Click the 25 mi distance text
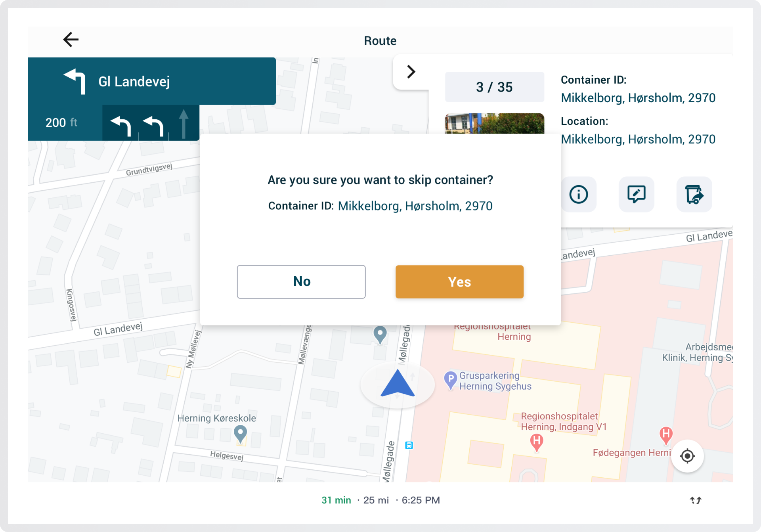The height and width of the screenshot is (532, 761). (x=376, y=500)
